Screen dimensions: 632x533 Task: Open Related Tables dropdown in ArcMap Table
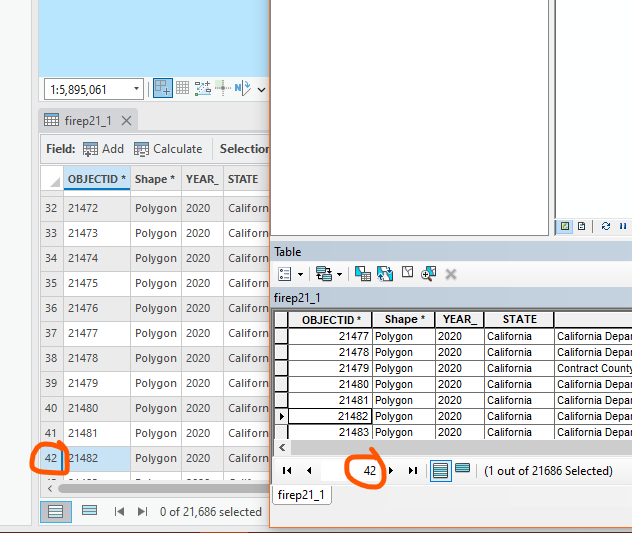point(328,274)
